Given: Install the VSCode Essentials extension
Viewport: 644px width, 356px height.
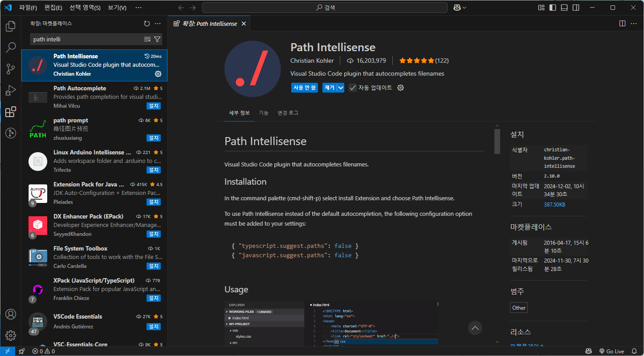Looking at the screenshot, I should (x=154, y=327).
